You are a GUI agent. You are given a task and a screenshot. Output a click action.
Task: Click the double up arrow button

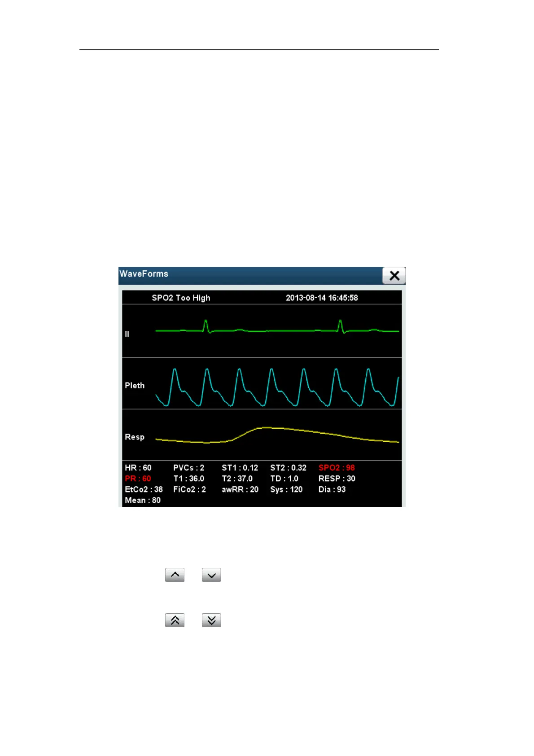coord(175,620)
